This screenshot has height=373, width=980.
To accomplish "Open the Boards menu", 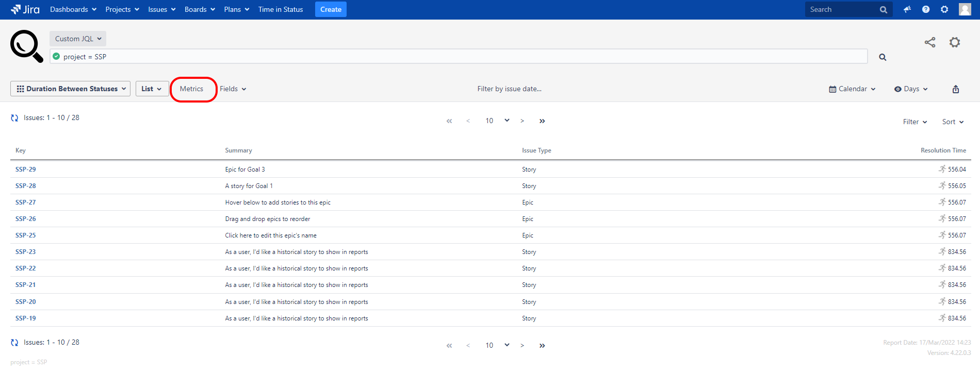I will click(x=200, y=9).
